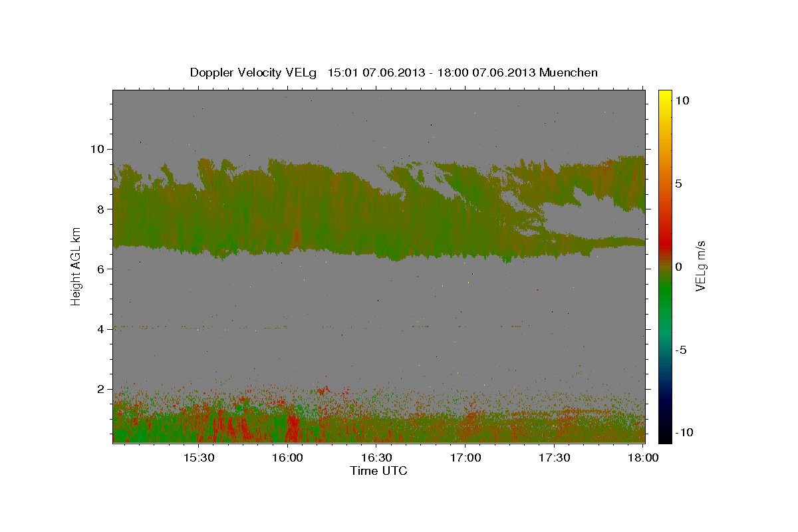Click the 17:00 time tick label
This screenshot has width=798, height=532.
465,458
